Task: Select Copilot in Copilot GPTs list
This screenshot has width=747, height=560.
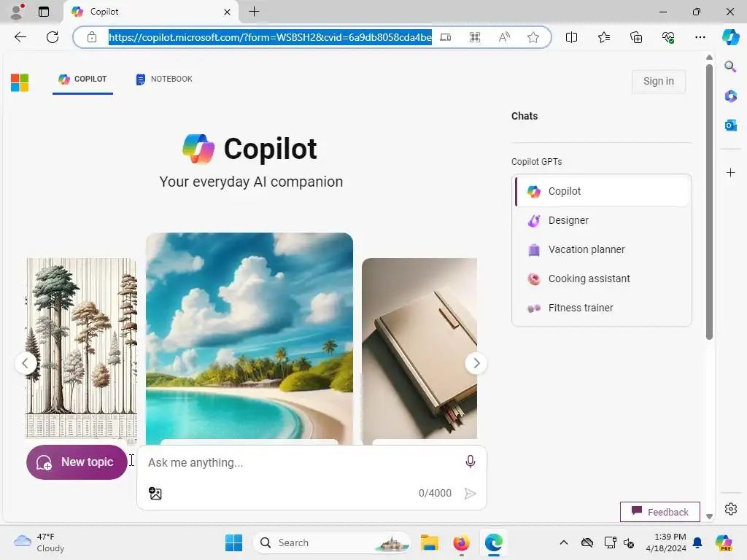Action: coord(603,191)
